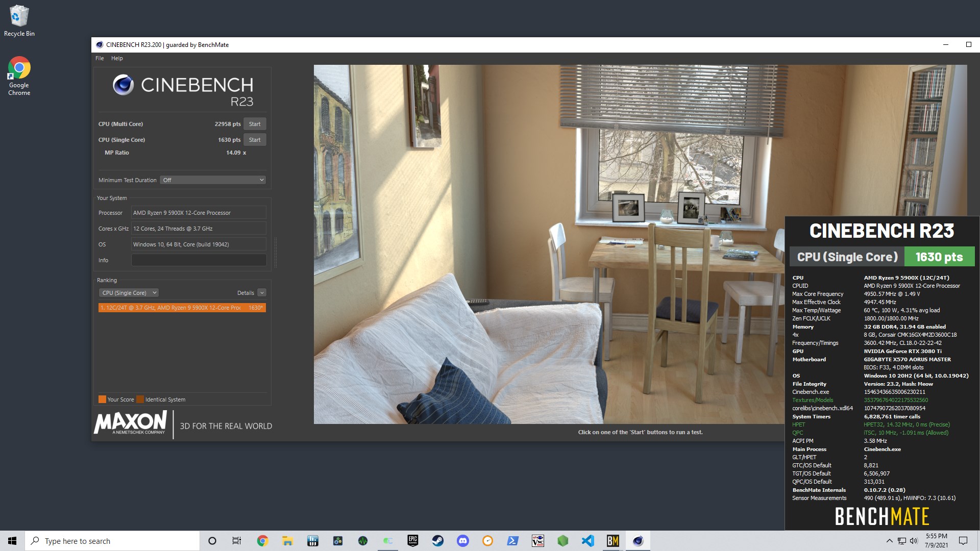
Task: Select the top ranking entry with 1630 score
Action: click(182, 308)
